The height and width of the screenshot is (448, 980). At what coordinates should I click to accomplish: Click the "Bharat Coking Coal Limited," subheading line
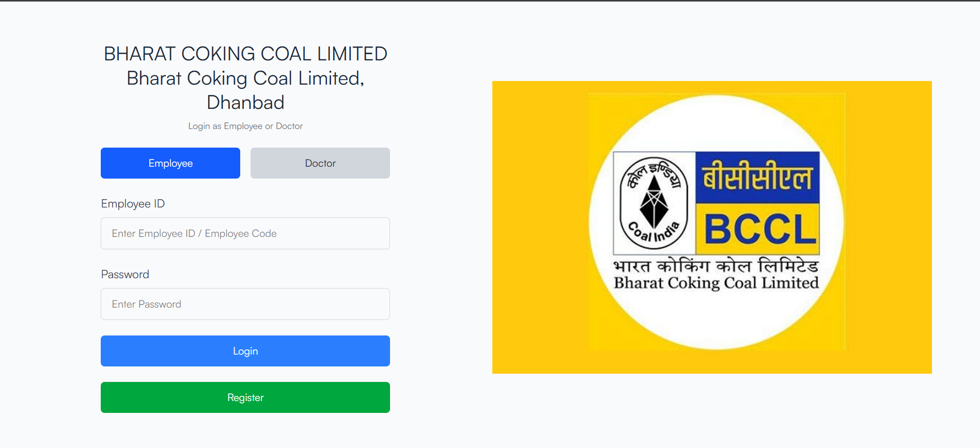coord(245,78)
